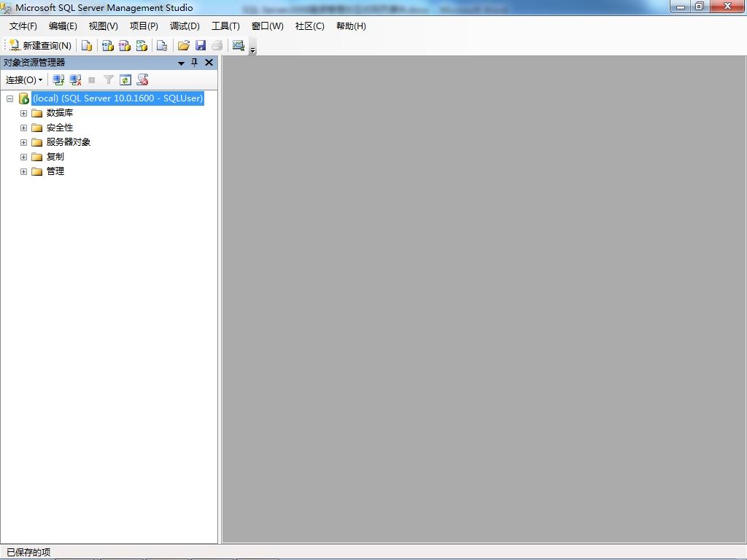Select the 服务器对象 tree label
The image size is (747, 560).
tap(69, 142)
